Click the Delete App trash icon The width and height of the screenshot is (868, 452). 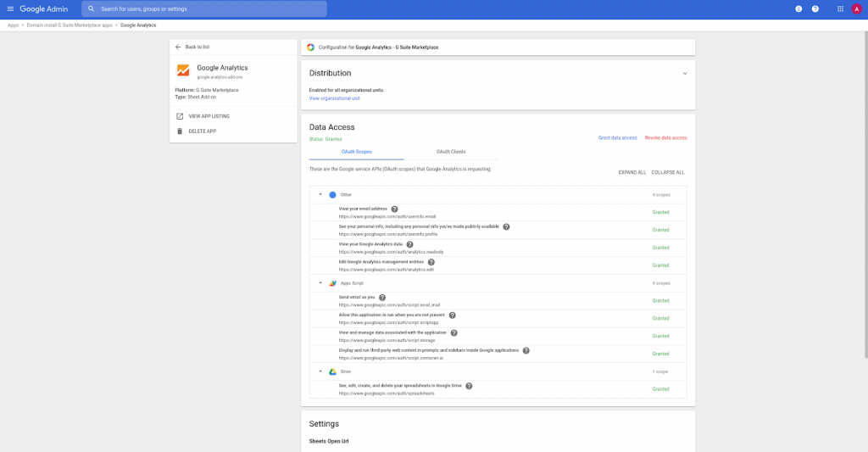pos(180,131)
